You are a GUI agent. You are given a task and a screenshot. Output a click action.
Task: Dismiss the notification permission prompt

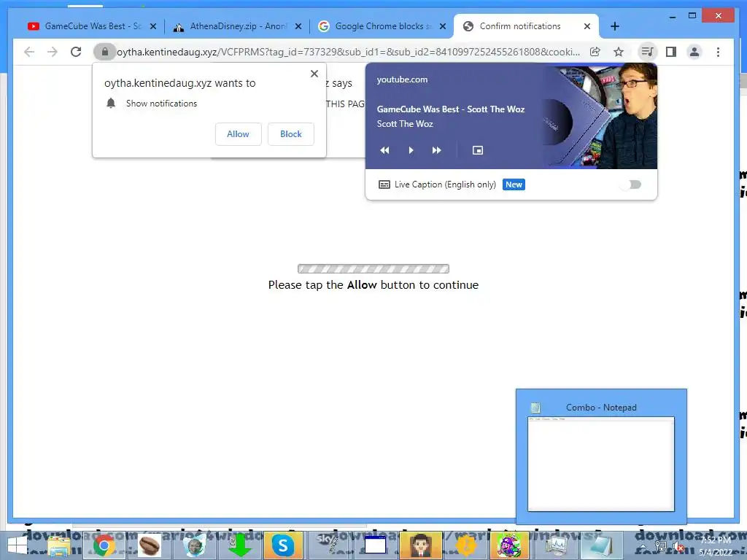pos(314,74)
